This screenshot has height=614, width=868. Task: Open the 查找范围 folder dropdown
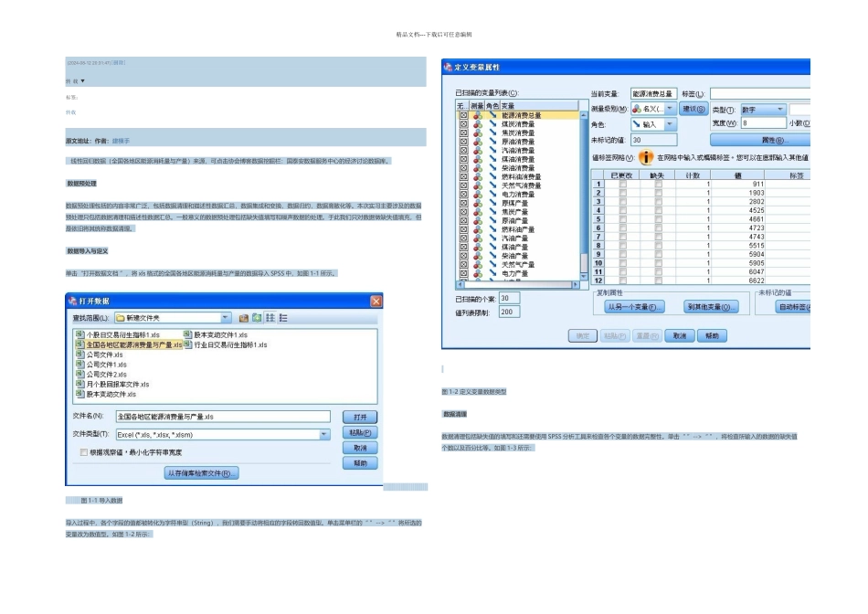[x=226, y=318]
